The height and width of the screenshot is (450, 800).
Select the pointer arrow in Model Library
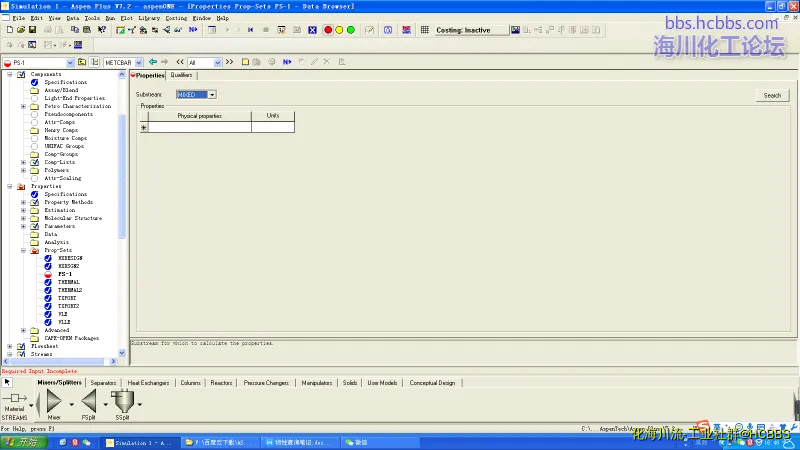pos(7,382)
